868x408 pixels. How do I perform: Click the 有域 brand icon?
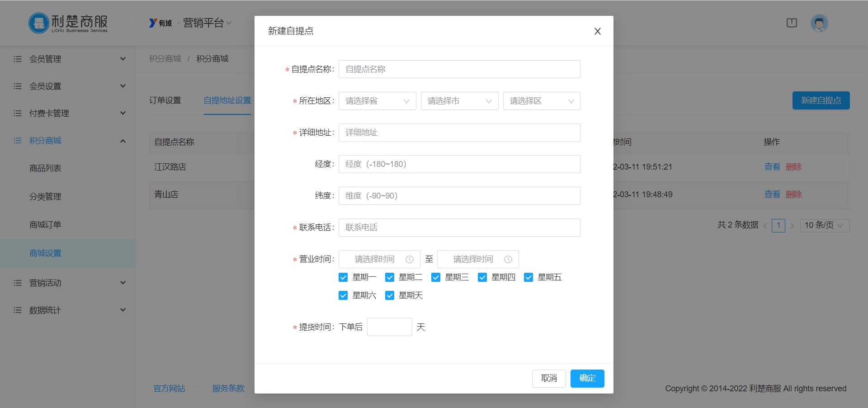click(160, 23)
